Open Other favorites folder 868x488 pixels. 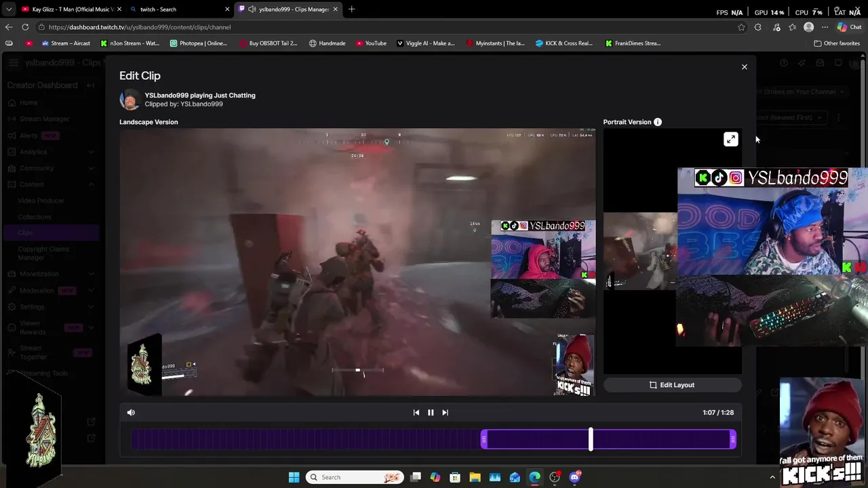pyautogui.click(x=837, y=43)
